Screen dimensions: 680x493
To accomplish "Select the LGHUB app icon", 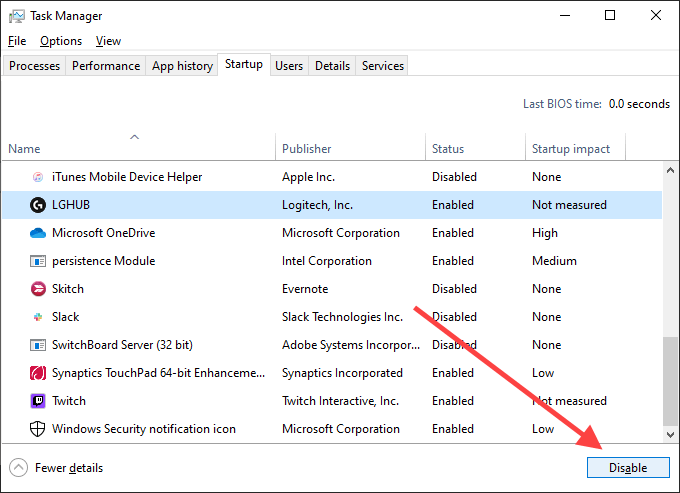I will pyautogui.click(x=38, y=205).
